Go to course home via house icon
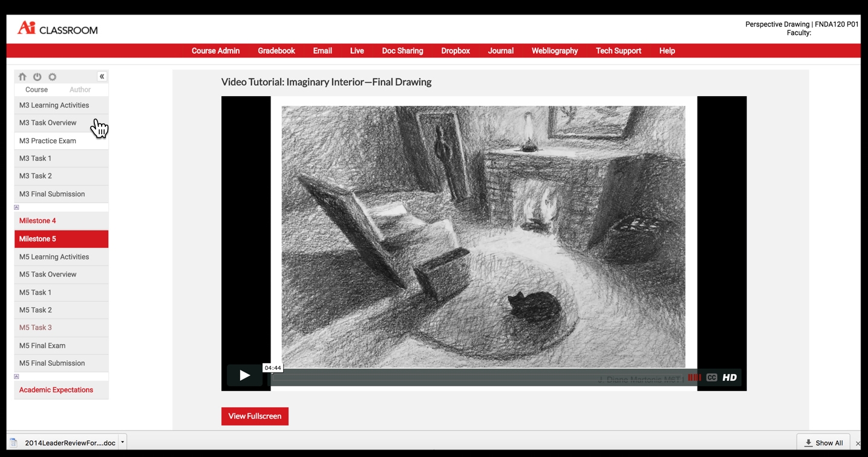Image resolution: width=868 pixels, height=457 pixels. pos(22,77)
